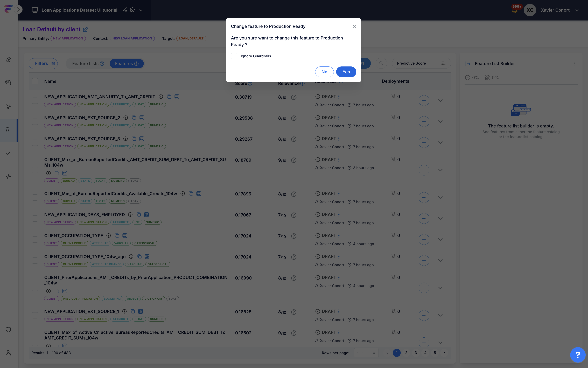Open the Rows per page dropdown

pyautogui.click(x=366, y=353)
